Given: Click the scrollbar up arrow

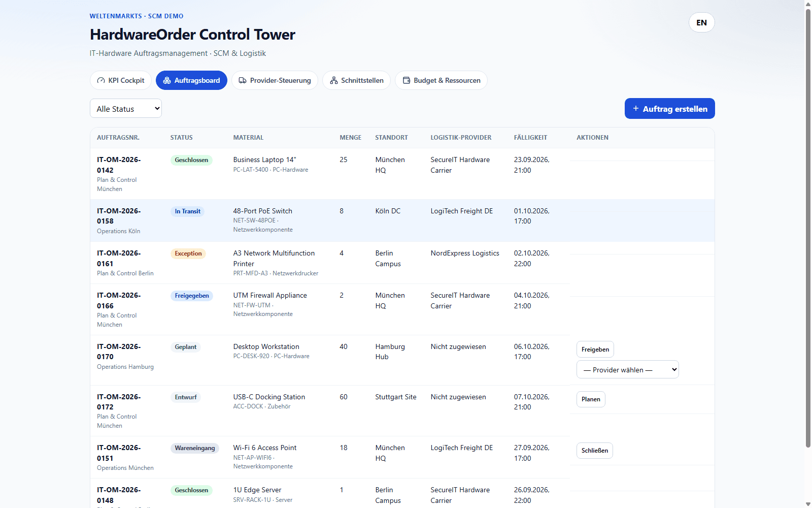Looking at the screenshot, I should (x=808, y=4).
